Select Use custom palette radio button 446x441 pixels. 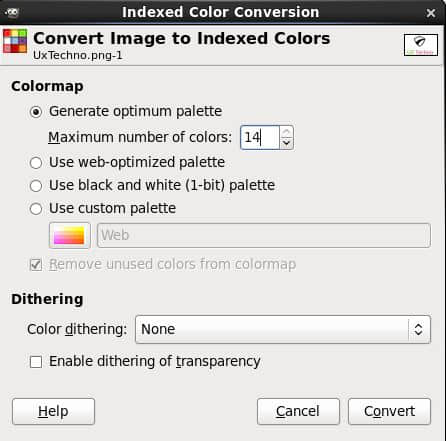36,209
